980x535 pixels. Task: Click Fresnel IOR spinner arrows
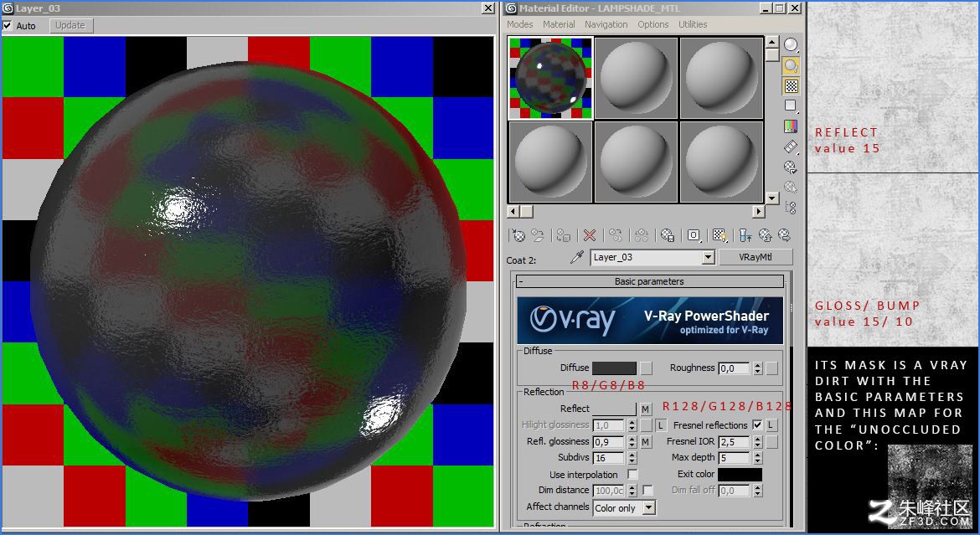click(757, 442)
